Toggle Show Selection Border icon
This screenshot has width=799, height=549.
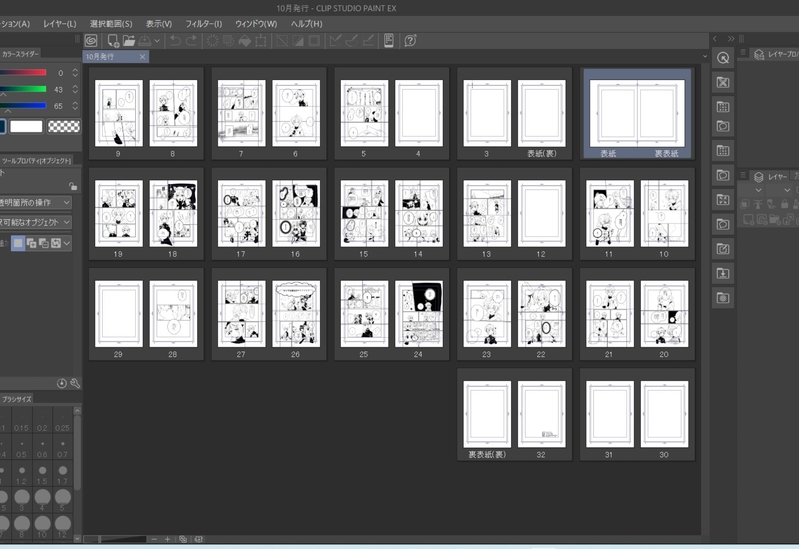pyautogui.click(x=314, y=40)
